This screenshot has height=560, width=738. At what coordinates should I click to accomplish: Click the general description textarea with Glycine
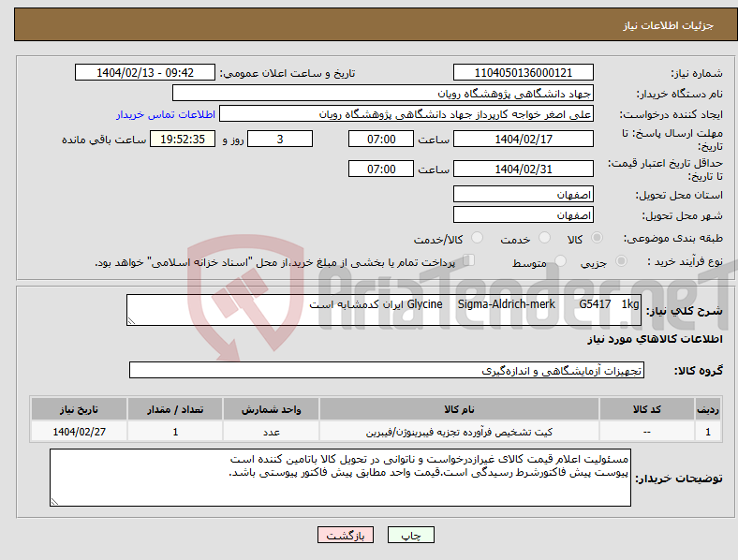(384, 310)
